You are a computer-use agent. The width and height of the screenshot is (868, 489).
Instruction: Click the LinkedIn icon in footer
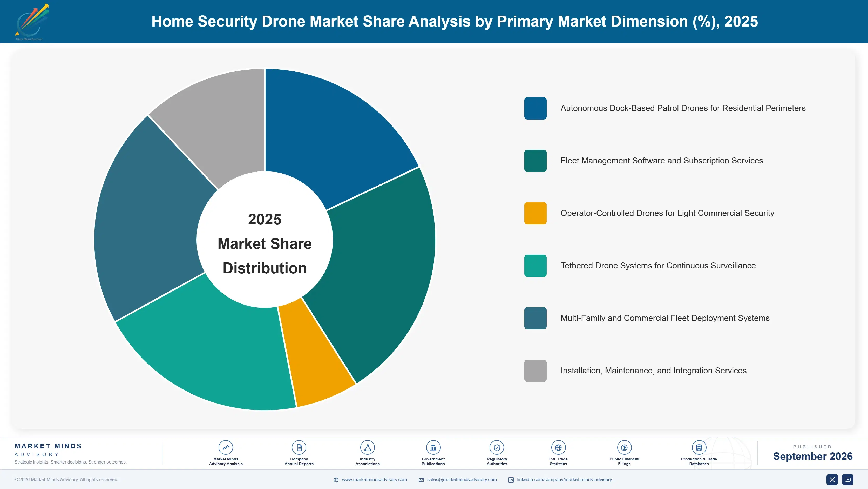(511, 480)
